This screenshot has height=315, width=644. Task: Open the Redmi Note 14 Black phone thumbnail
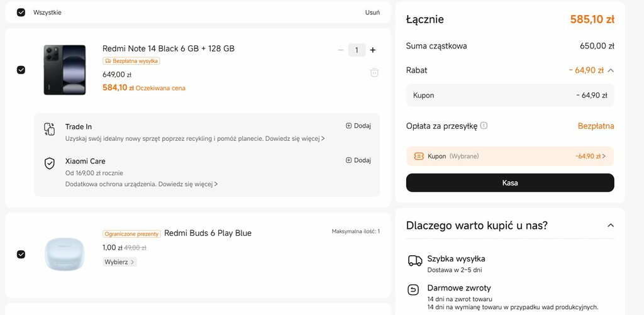tap(65, 70)
